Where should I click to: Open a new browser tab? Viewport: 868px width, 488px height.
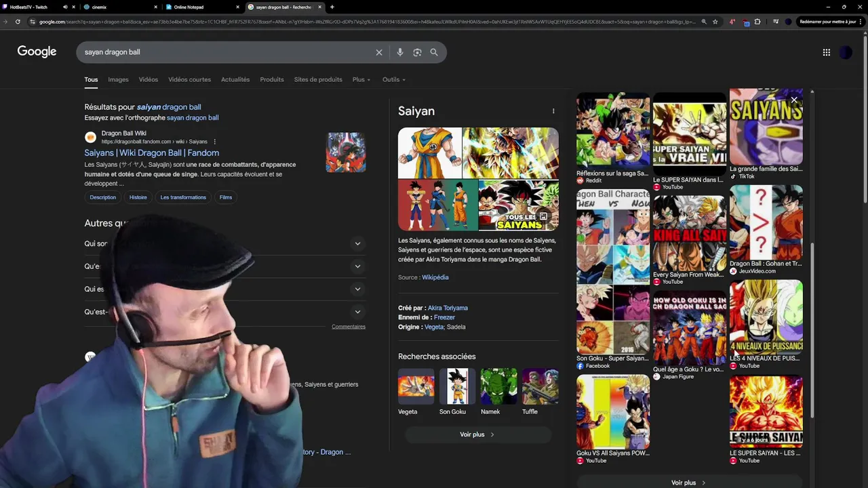[x=332, y=7]
